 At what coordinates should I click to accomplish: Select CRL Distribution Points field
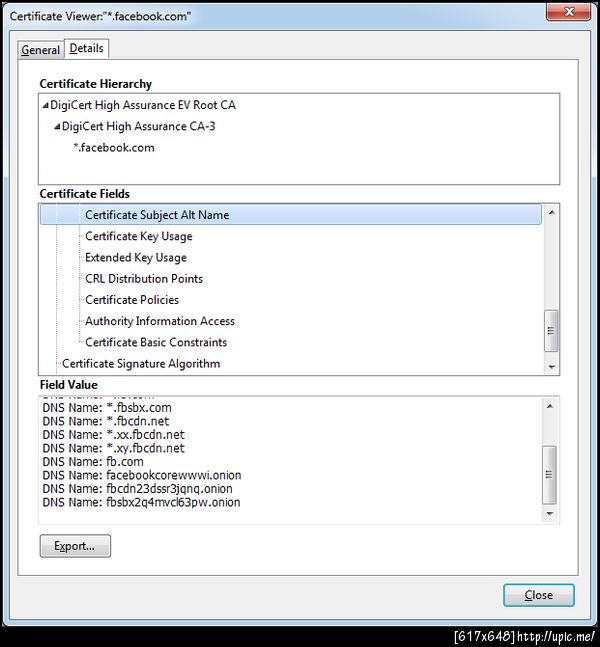click(144, 279)
